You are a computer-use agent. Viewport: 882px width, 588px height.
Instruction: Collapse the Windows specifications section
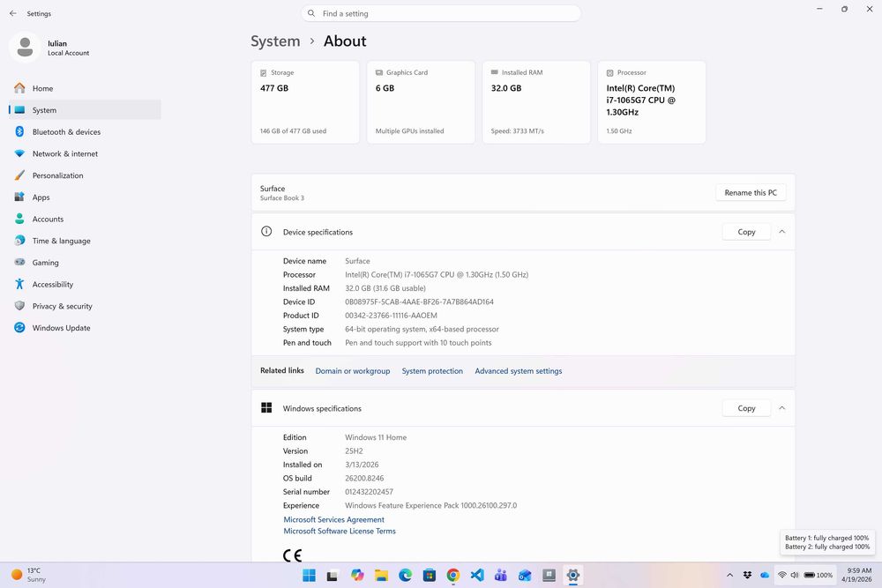tap(781, 408)
